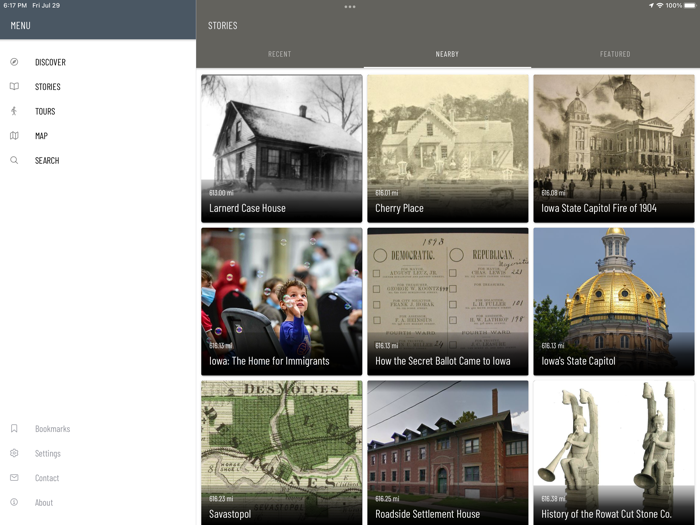Click the About info icon
The height and width of the screenshot is (525, 700).
14,502
